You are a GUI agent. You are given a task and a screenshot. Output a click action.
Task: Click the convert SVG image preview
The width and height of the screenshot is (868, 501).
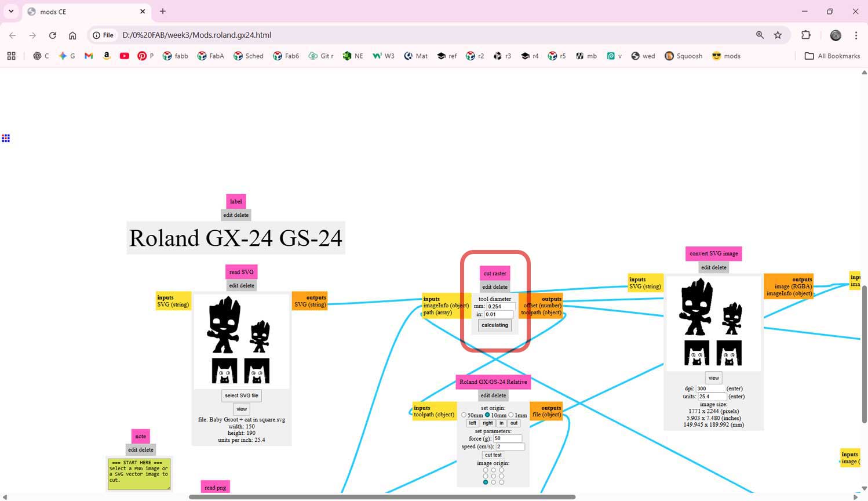click(x=713, y=323)
